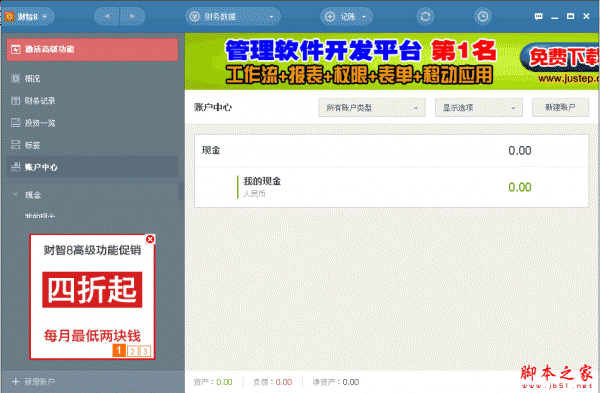This screenshot has width=600, height=393.
Task: Click the 四折起 promotion banner
Action: 92,290
